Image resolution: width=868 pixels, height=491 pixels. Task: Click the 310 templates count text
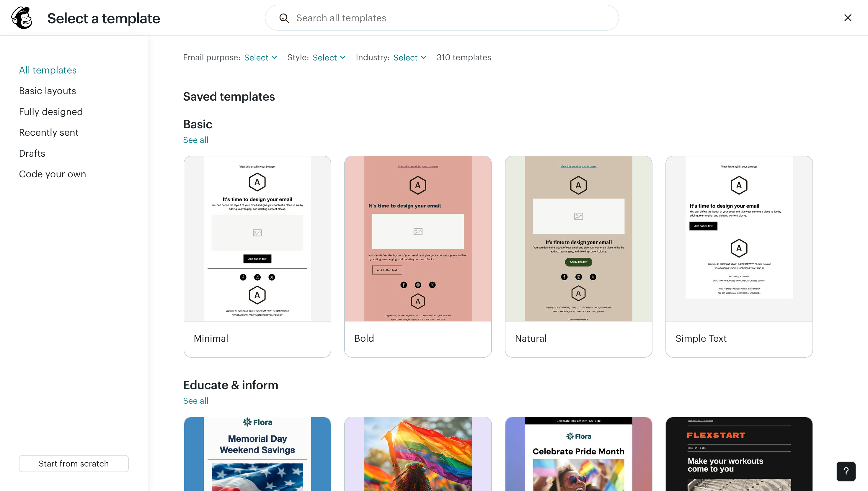click(x=464, y=57)
